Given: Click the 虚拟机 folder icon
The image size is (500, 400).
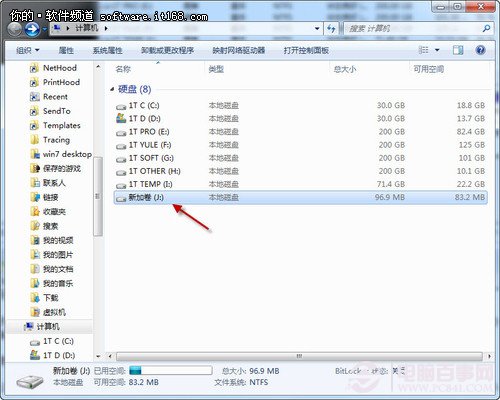Looking at the screenshot, I should [35, 312].
